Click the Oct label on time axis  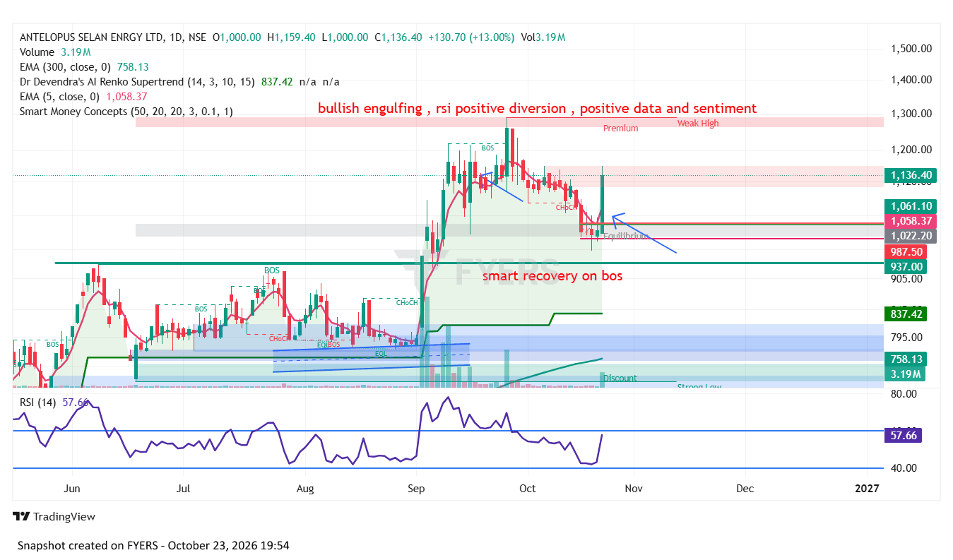(528, 489)
